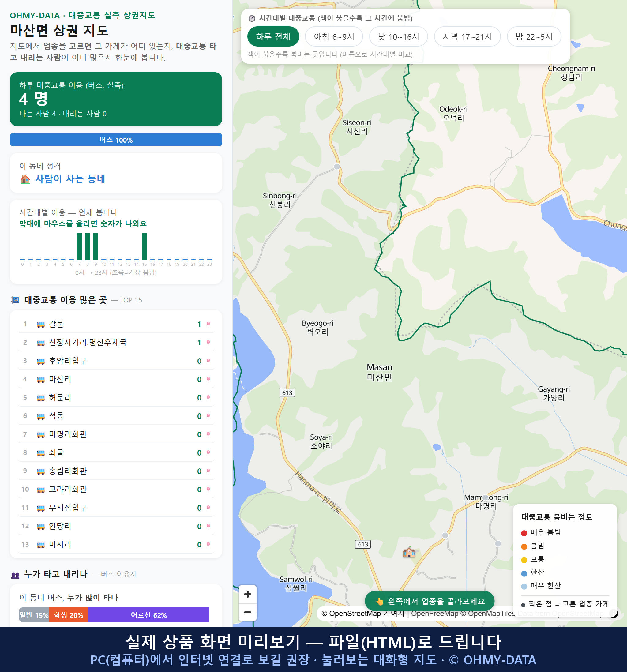Click the bus icon beside 후암리입구
The height and width of the screenshot is (672, 627).
[40, 361]
